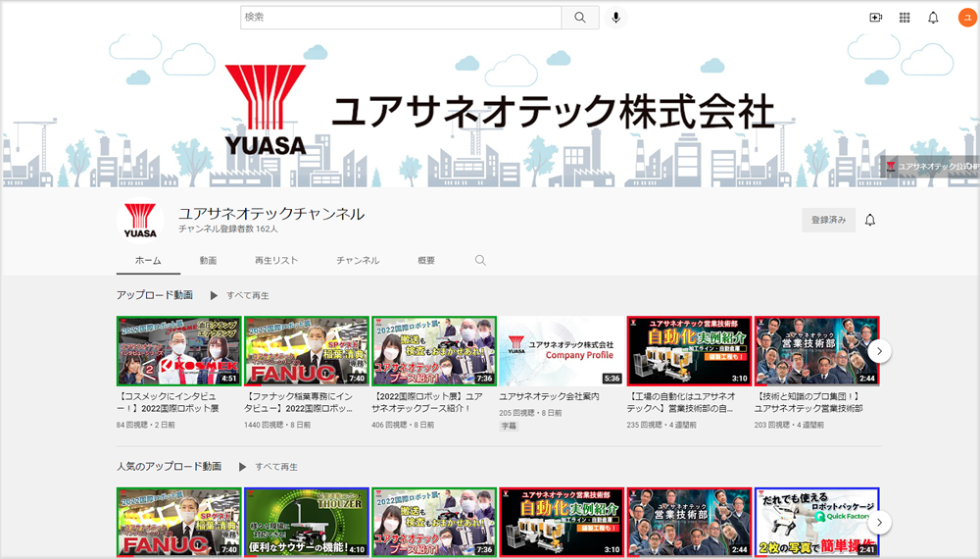Viewport: 980px width, 559px height.
Task: Open popular row 自動化実例紹介 thumbnail 3:10
Action: point(562,522)
